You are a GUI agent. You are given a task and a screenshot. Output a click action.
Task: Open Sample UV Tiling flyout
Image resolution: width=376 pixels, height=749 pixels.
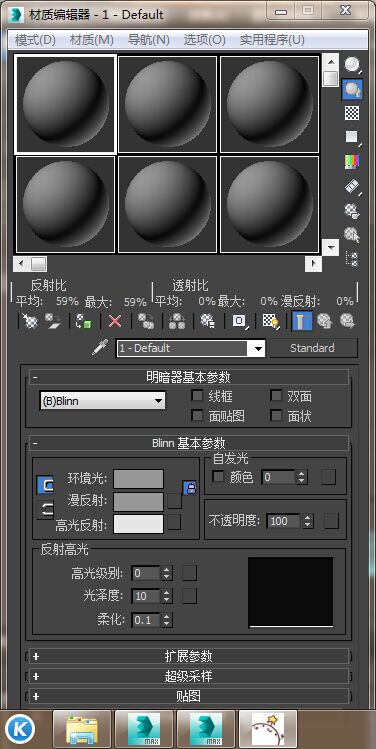[352, 138]
